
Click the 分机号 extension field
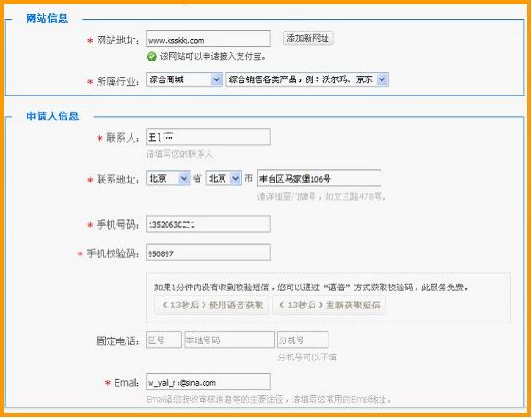tap(303, 340)
